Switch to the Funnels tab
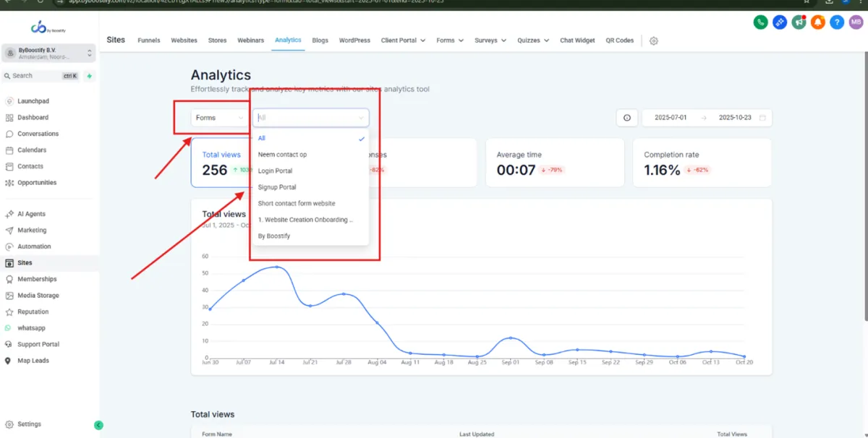 [149, 40]
